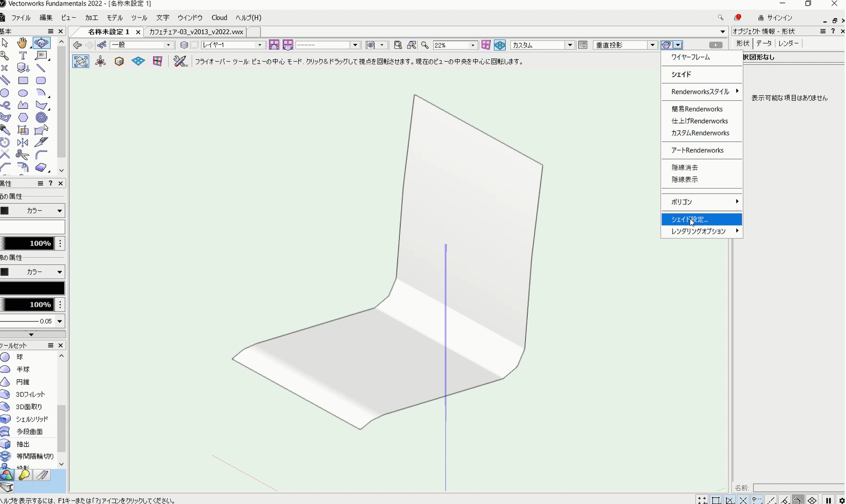Click the Extract tool in tool sets
The image size is (846, 504).
[23, 444]
